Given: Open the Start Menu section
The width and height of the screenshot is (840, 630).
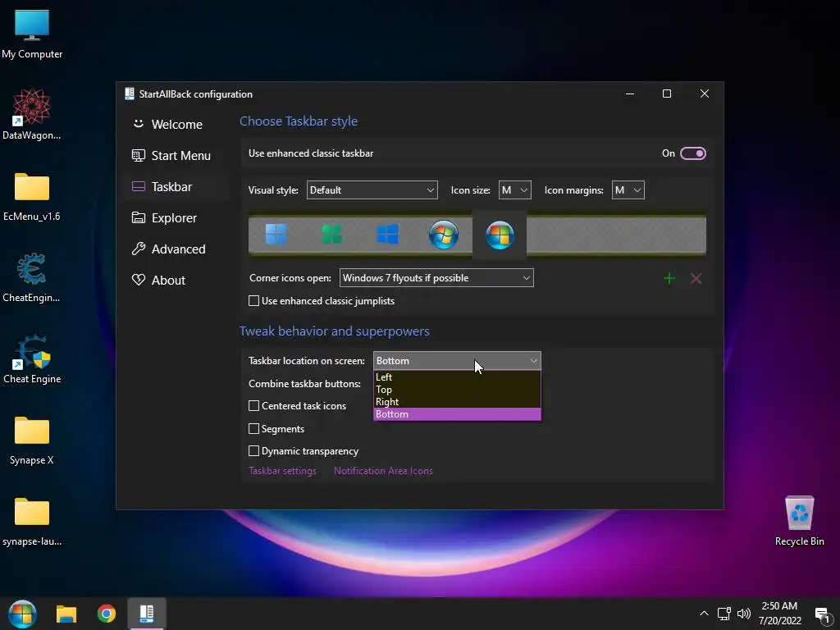Looking at the screenshot, I should click(176, 156).
